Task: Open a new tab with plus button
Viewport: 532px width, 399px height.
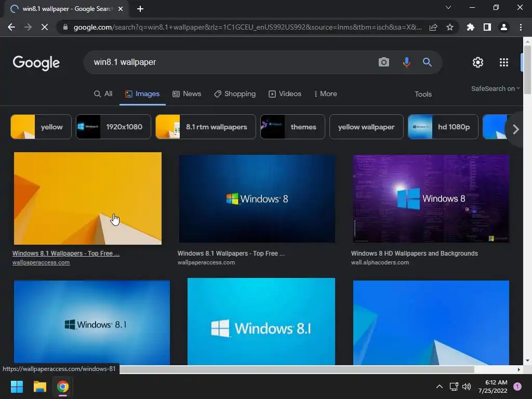Action: (140, 9)
